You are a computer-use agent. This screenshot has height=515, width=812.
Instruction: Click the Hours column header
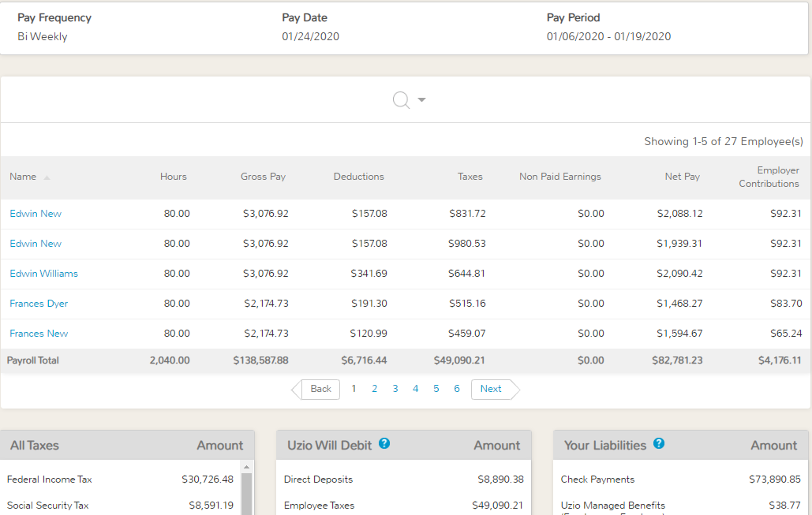point(174,177)
